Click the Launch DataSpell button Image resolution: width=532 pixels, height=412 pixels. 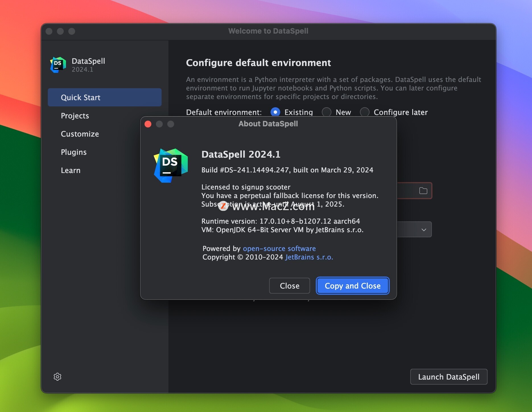pos(449,377)
